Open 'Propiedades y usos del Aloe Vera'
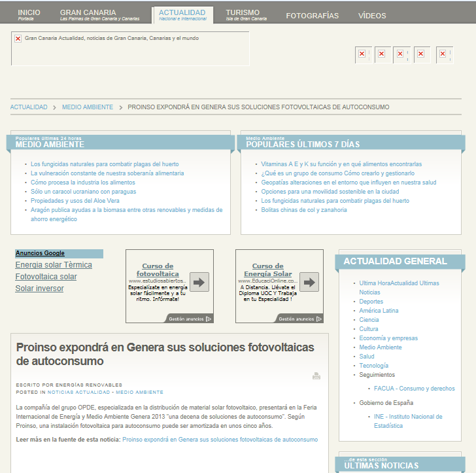This screenshot has height=473, width=476. (75, 200)
